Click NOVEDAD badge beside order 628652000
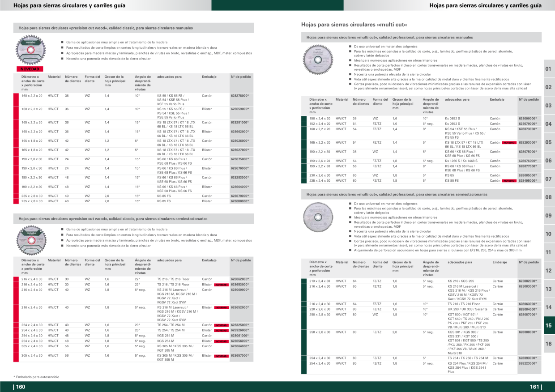555x392 pixels. pos(221,307)
